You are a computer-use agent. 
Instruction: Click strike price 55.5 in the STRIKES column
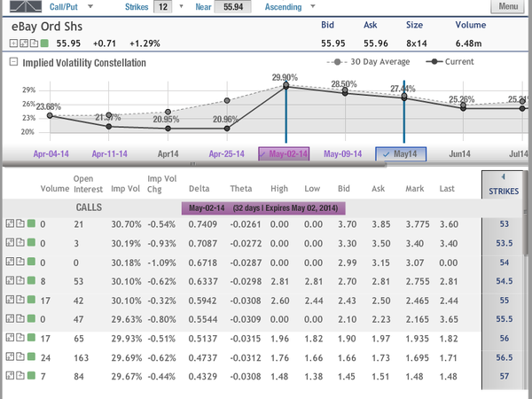504,319
